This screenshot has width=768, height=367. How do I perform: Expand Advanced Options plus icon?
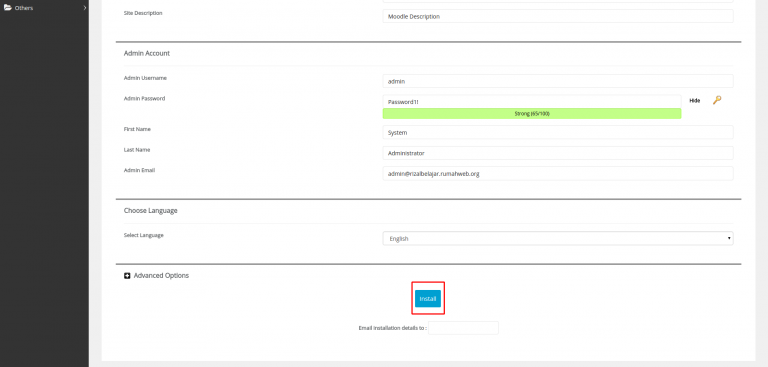point(127,276)
